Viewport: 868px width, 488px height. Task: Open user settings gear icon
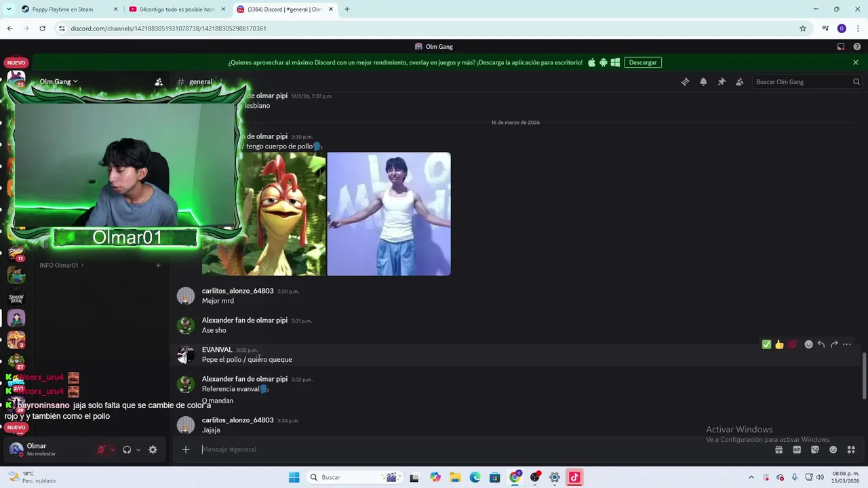(153, 449)
